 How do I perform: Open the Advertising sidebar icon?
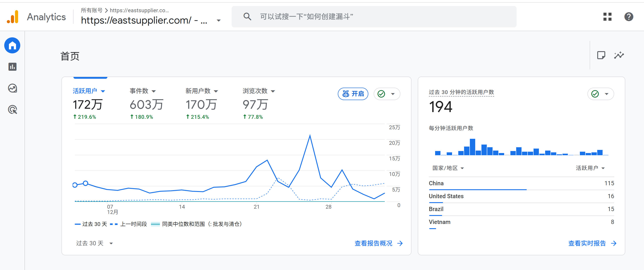(12, 110)
